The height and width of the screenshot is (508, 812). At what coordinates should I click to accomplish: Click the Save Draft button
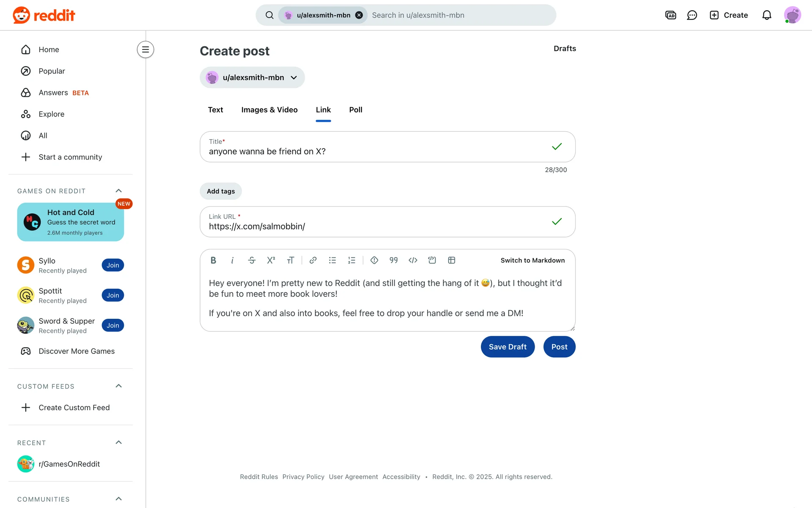[x=507, y=347]
